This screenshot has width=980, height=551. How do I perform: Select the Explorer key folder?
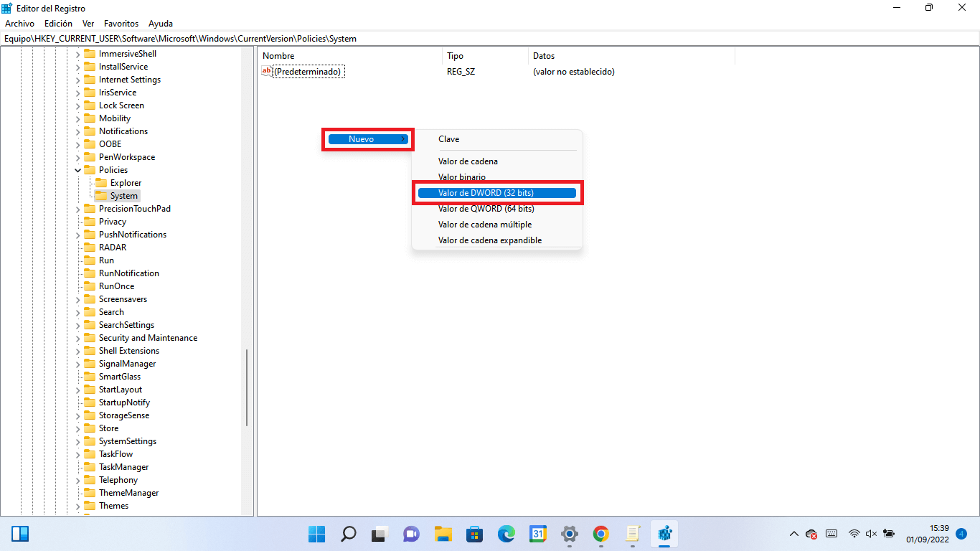click(126, 183)
